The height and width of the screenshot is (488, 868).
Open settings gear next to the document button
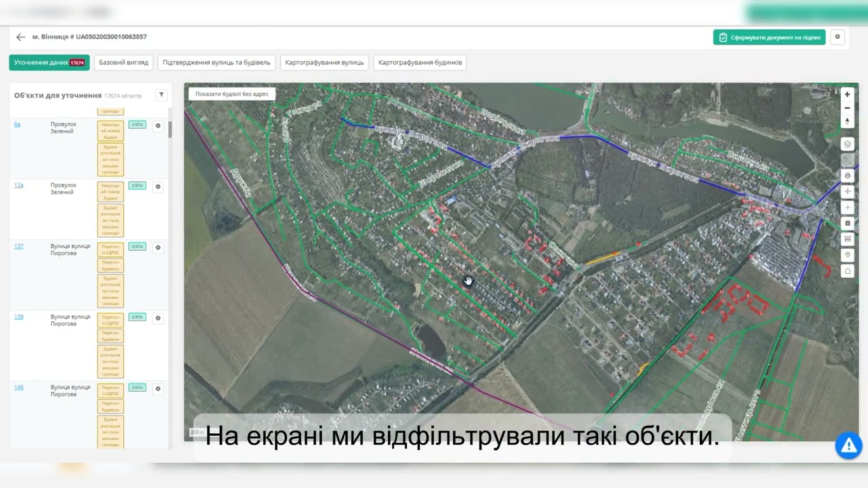837,37
